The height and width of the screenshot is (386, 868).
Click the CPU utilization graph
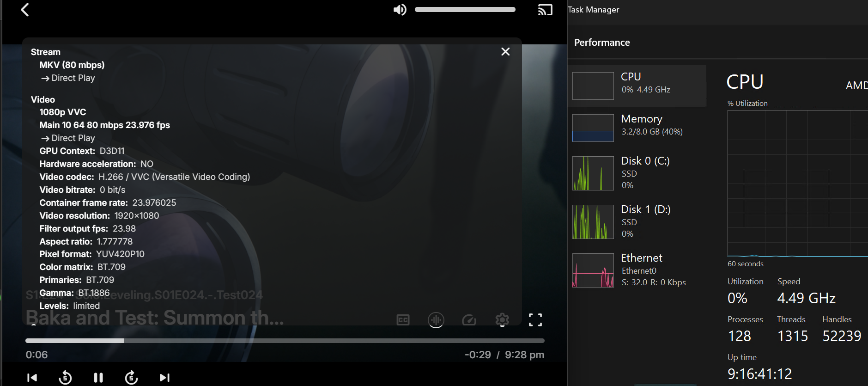pos(798,184)
